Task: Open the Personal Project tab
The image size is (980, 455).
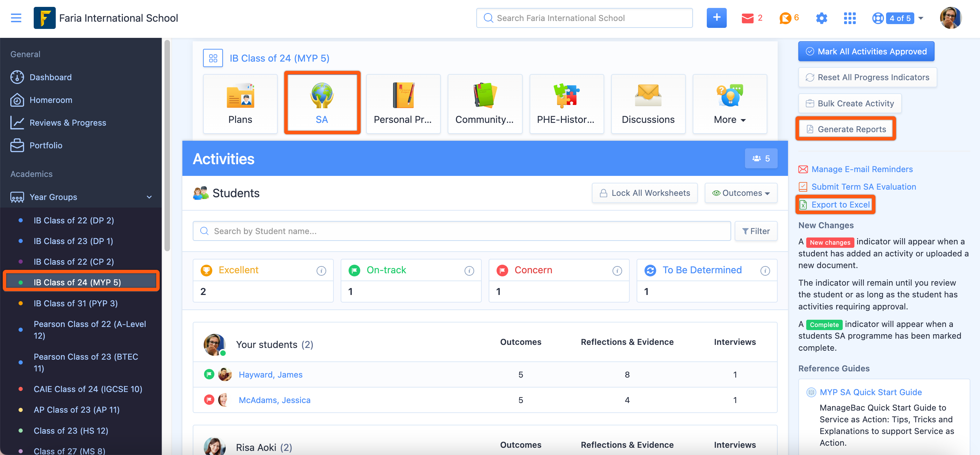Action: [403, 104]
